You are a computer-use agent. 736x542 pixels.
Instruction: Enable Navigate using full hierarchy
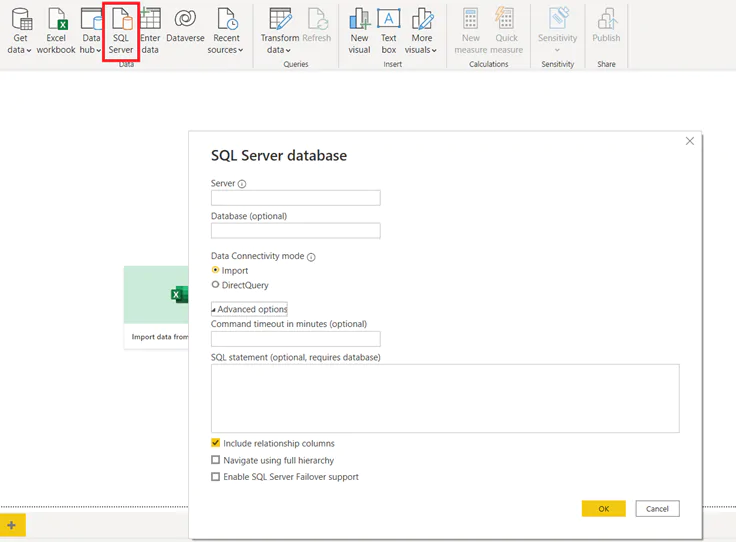coord(215,460)
